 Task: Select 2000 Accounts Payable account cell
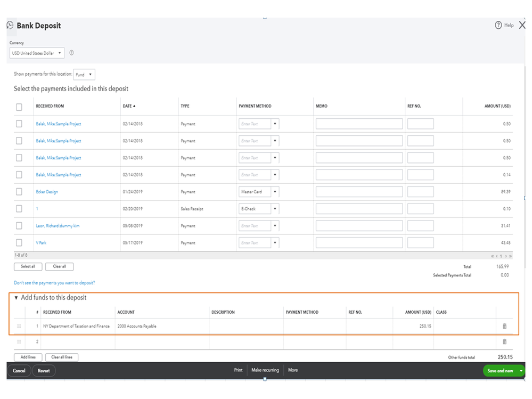(162, 326)
